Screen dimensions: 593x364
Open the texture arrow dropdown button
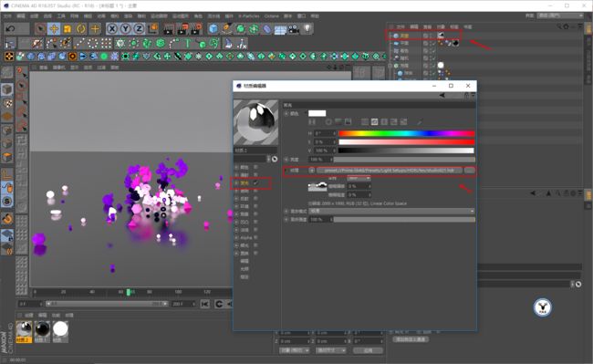point(312,171)
